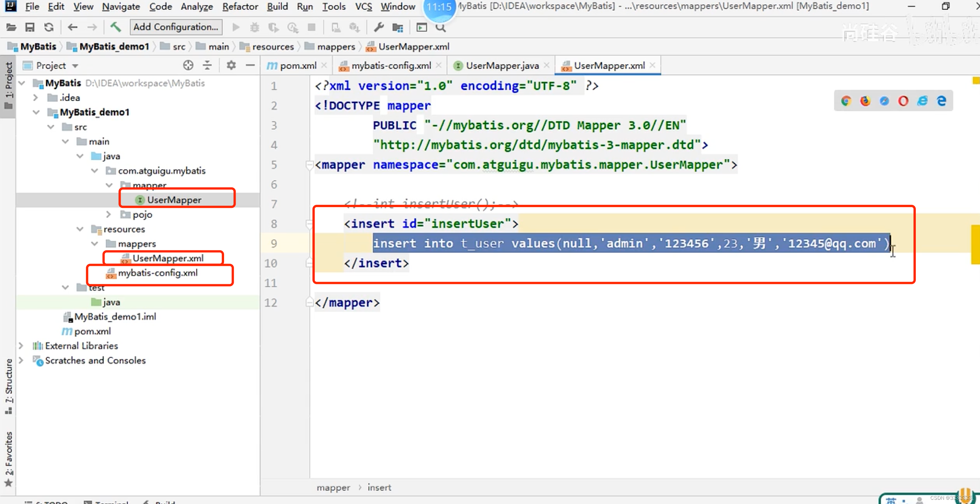Collapse the resources folder
This screenshot has height=504, width=980.
pyautogui.click(x=80, y=229)
